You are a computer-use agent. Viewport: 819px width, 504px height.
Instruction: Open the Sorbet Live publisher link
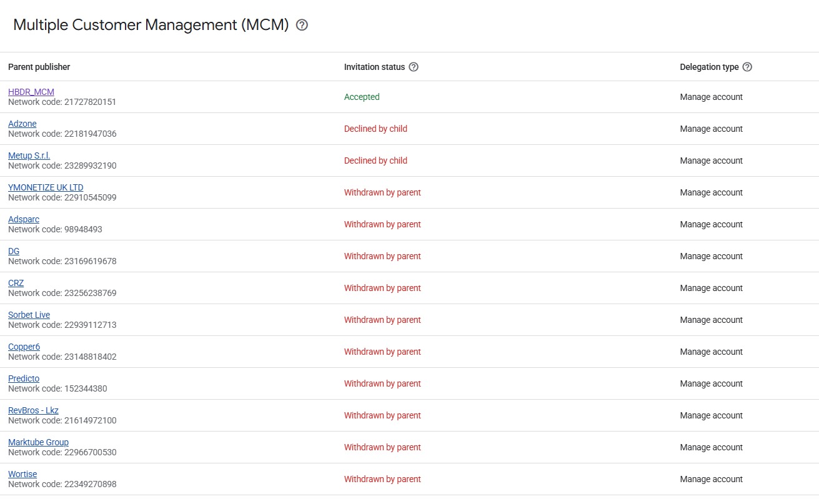[x=29, y=315]
